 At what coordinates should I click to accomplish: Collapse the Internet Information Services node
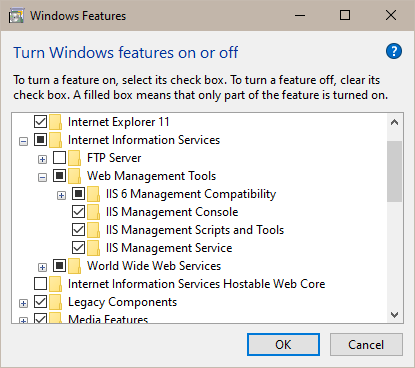(23, 142)
